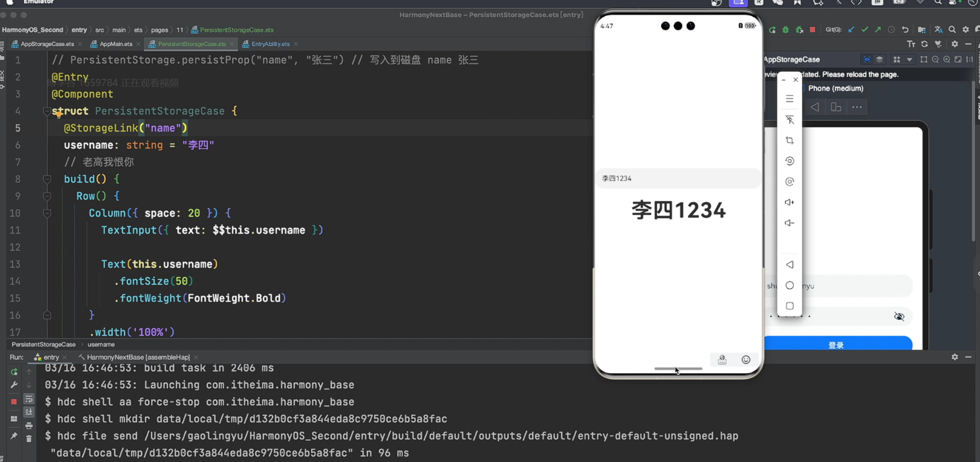Image resolution: width=980 pixels, height=462 pixels.
Task: Select the entry run tab
Action: coord(50,357)
